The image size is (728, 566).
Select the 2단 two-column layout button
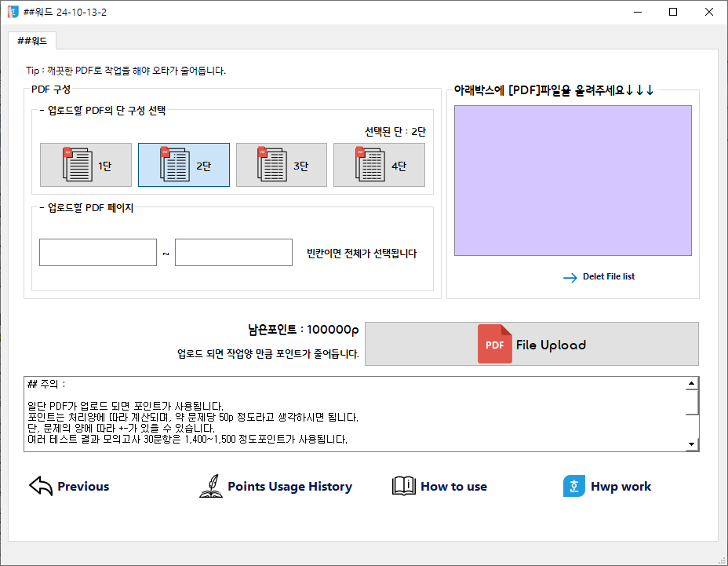point(184,165)
